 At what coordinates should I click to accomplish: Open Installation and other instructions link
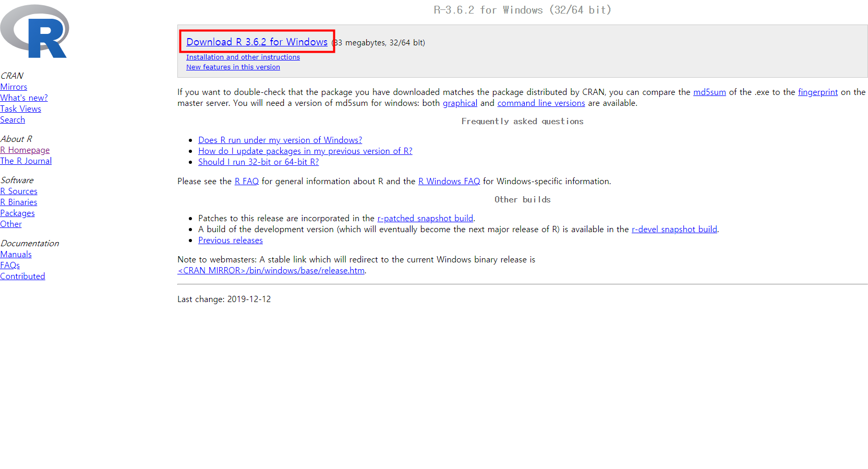click(x=243, y=57)
